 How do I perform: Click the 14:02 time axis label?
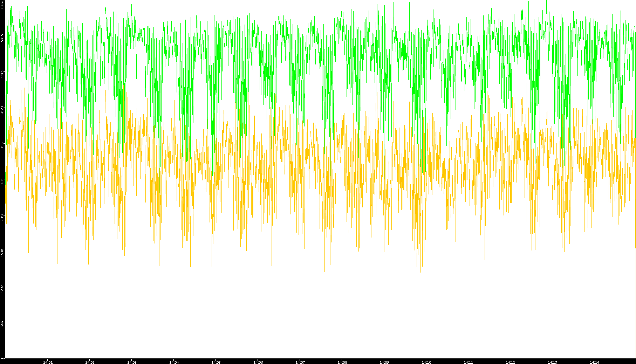pyautogui.click(x=90, y=362)
